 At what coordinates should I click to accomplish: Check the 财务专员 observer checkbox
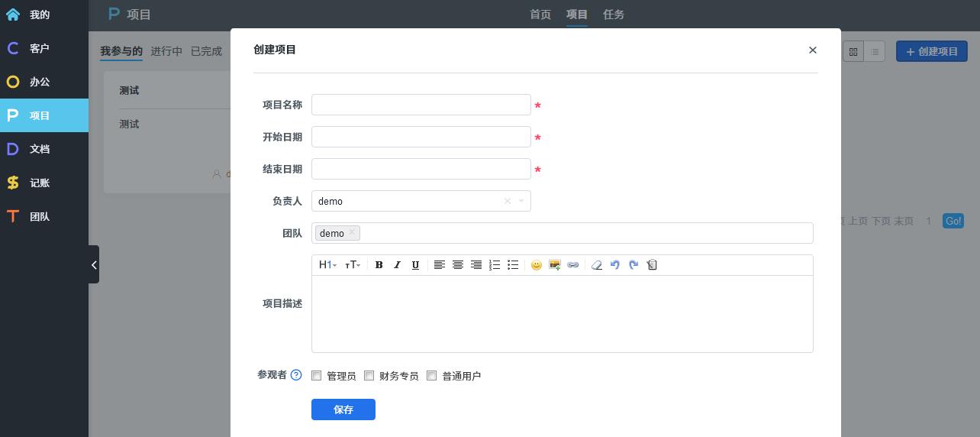click(369, 375)
